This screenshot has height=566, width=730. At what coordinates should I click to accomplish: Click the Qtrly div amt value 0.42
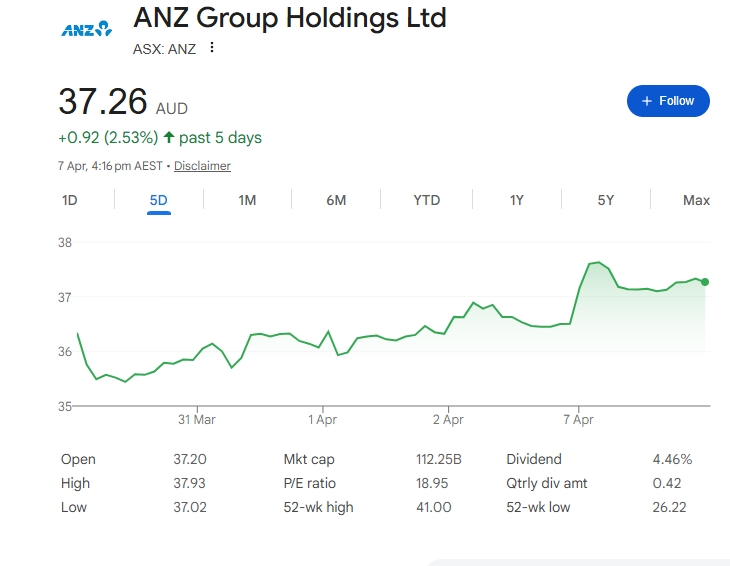click(x=667, y=483)
